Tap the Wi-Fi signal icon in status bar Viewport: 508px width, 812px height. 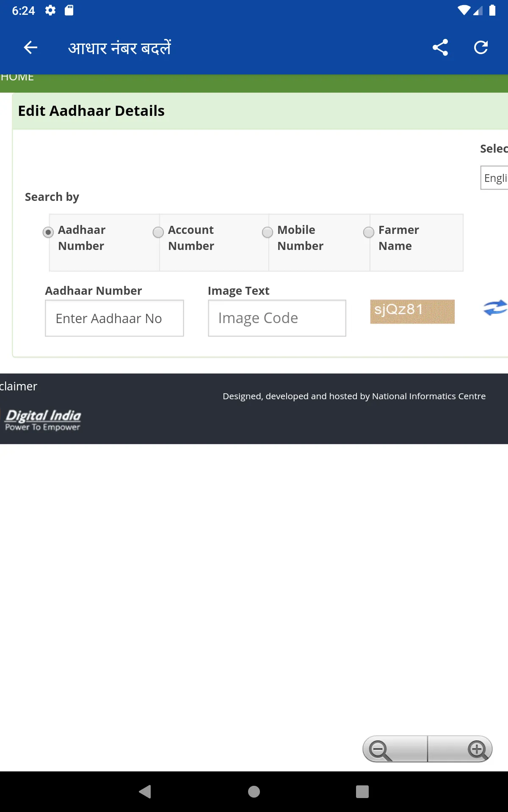click(464, 10)
